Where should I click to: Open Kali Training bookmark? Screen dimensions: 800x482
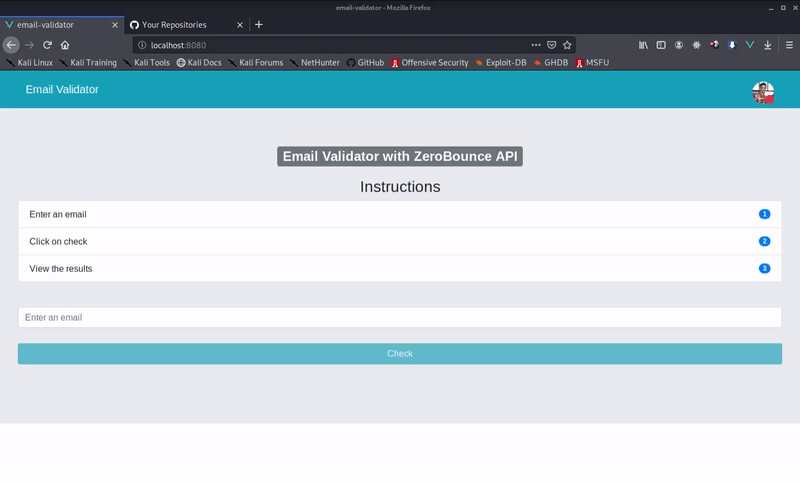click(x=88, y=63)
